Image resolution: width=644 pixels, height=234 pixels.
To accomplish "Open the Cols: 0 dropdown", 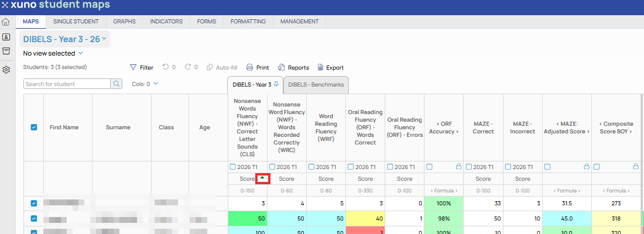I will tap(145, 84).
